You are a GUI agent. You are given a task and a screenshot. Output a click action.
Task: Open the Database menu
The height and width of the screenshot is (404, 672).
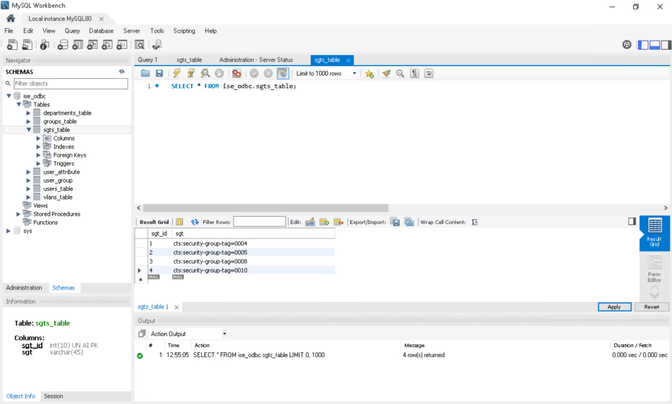click(x=101, y=31)
